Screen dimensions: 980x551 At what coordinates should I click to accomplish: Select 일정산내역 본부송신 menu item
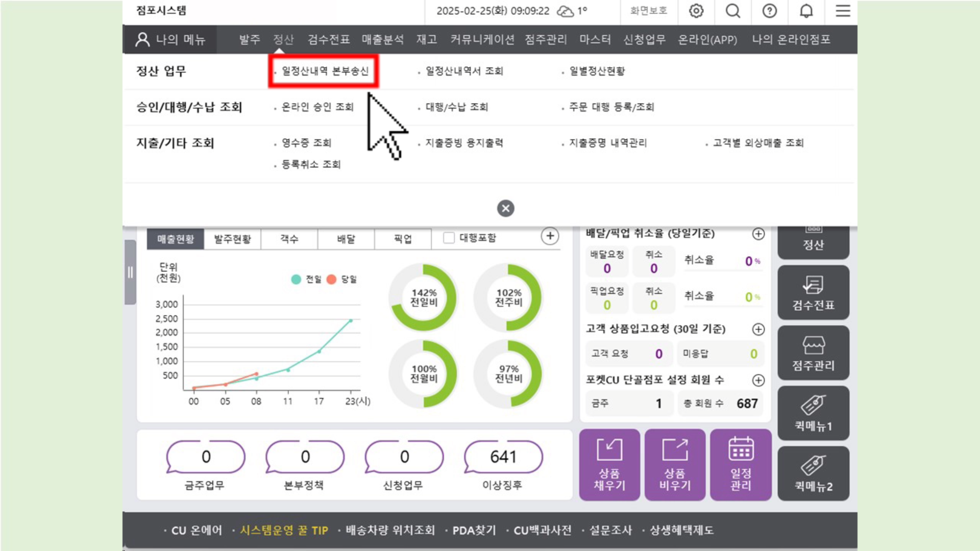(x=325, y=71)
